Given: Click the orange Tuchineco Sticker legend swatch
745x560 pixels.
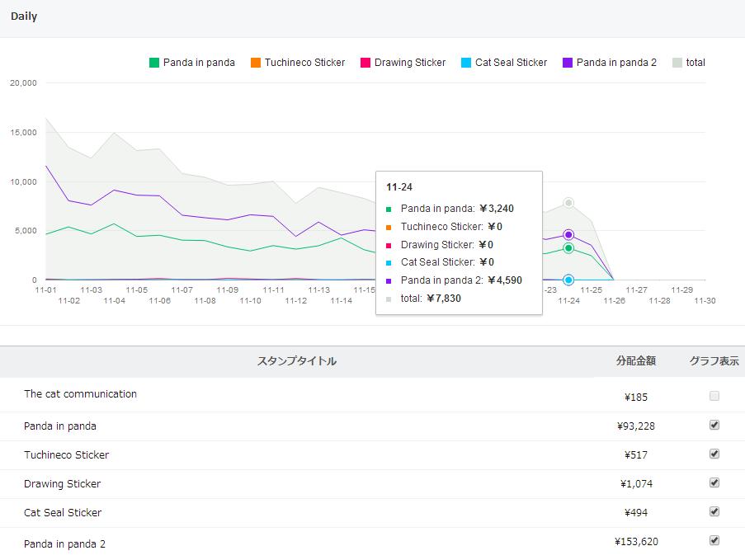Looking at the screenshot, I should coord(256,63).
